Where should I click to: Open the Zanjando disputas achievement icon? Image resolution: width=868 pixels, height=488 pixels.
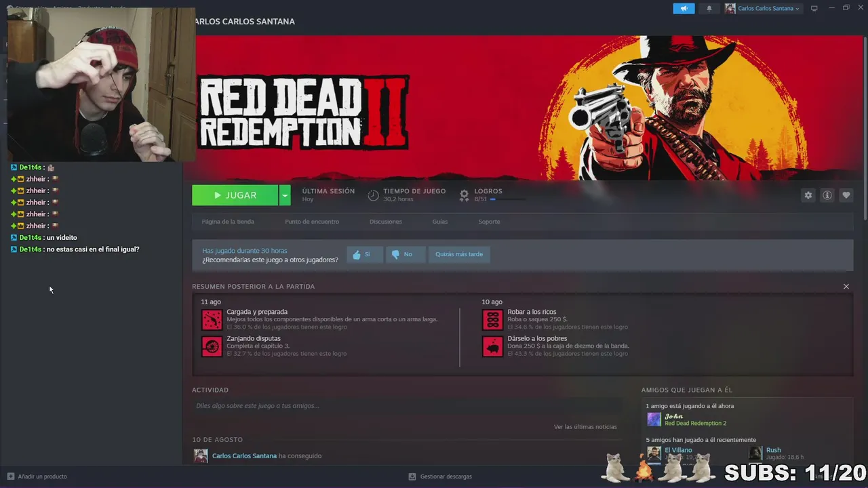click(x=212, y=346)
